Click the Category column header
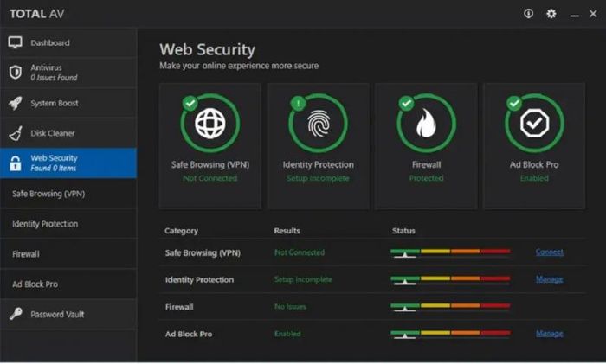Screen dimensions: 606x364 [181, 231]
